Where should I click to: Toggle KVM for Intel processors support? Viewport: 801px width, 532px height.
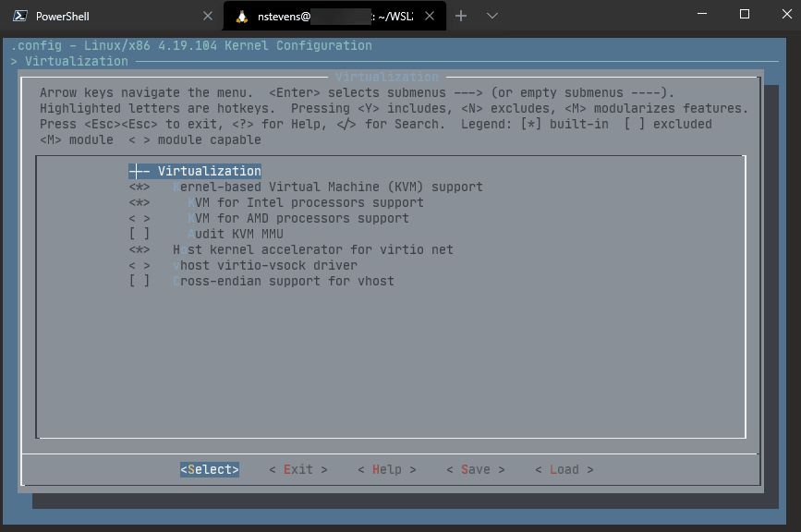tap(139, 202)
